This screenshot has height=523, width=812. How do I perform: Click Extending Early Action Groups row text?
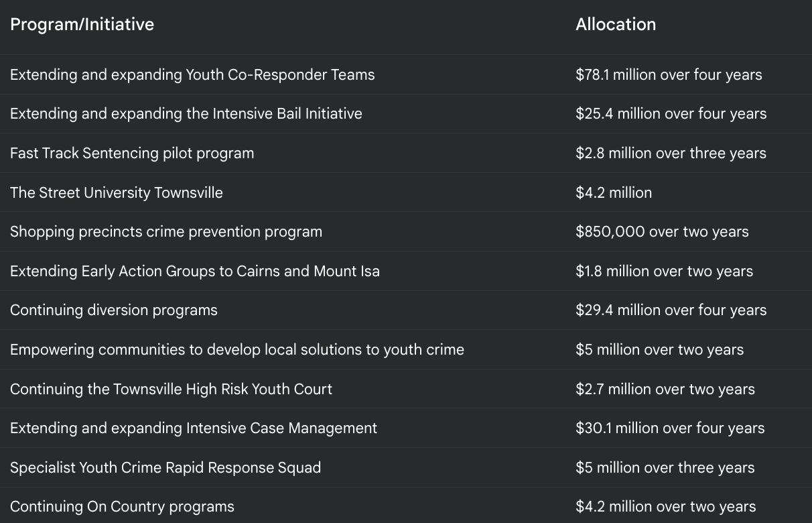click(x=194, y=271)
